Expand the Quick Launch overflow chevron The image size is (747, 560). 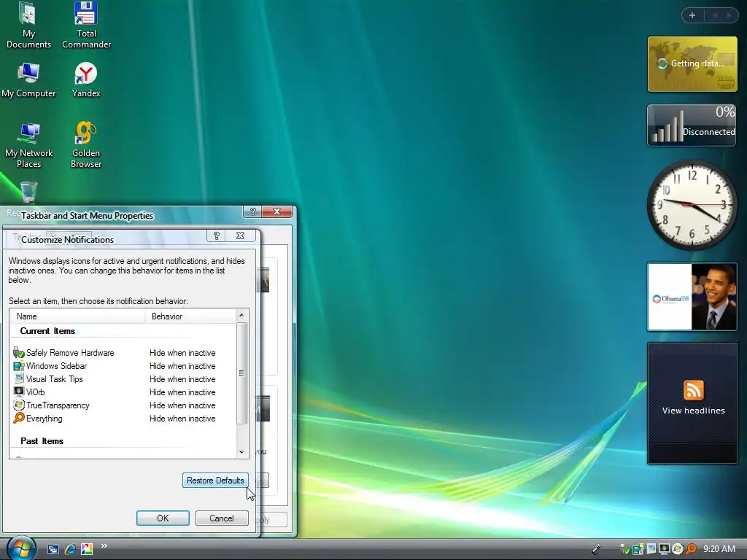(104, 545)
